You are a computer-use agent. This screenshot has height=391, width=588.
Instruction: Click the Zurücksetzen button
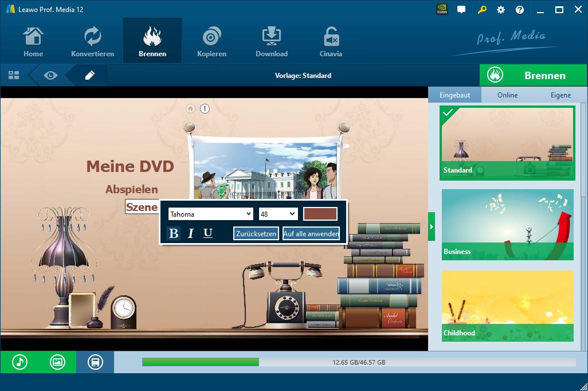256,233
